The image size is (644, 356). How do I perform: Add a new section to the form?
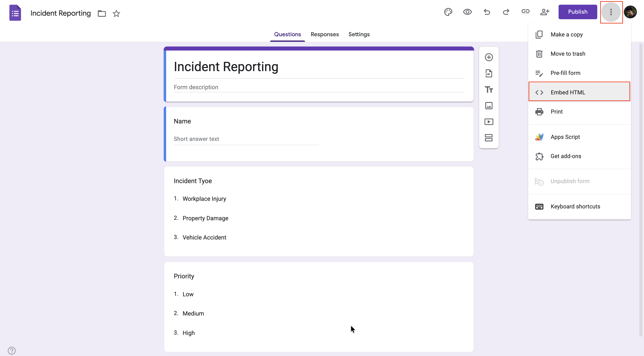click(x=489, y=138)
